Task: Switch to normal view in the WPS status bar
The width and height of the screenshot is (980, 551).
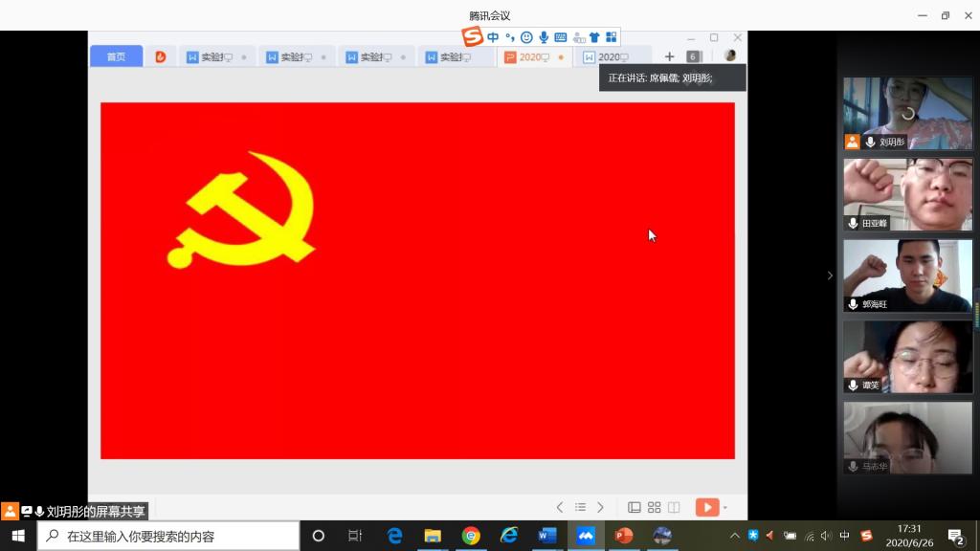Action: pos(635,507)
